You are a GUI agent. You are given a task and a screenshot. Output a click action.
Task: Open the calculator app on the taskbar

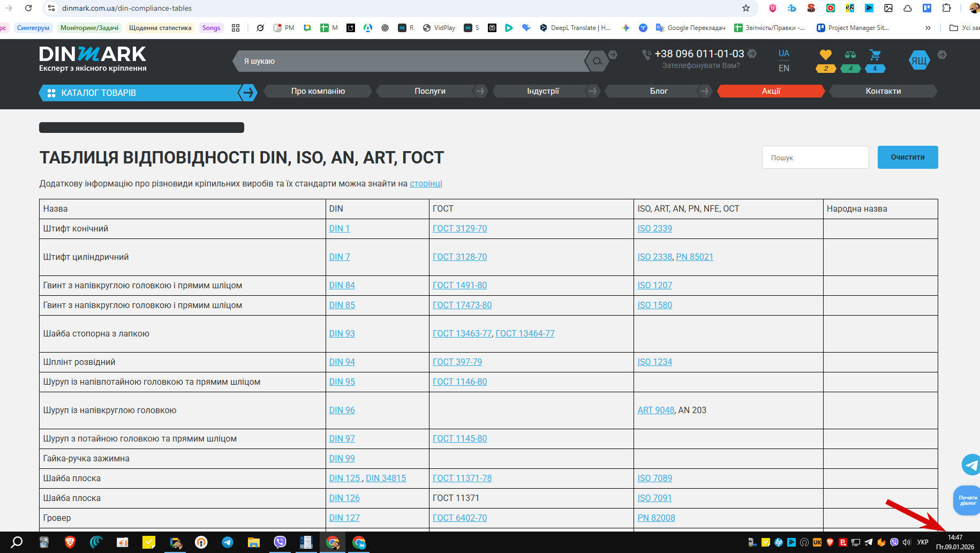click(x=306, y=542)
